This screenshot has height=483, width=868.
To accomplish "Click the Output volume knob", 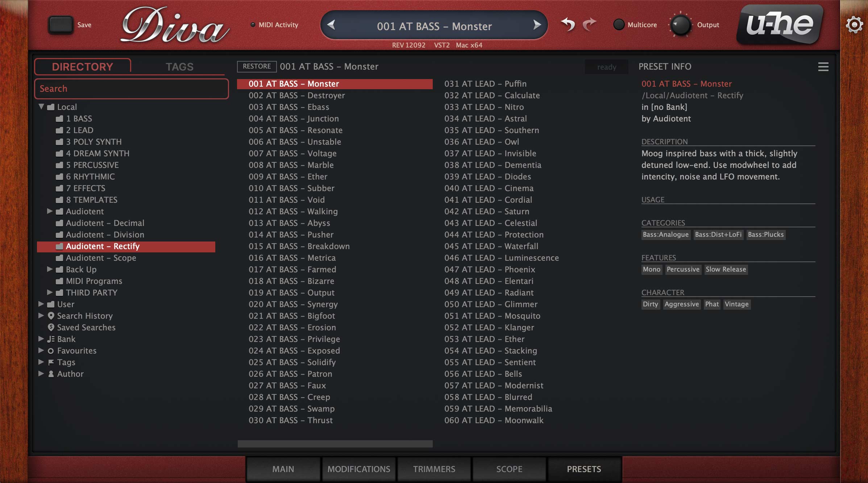I will [x=680, y=25].
